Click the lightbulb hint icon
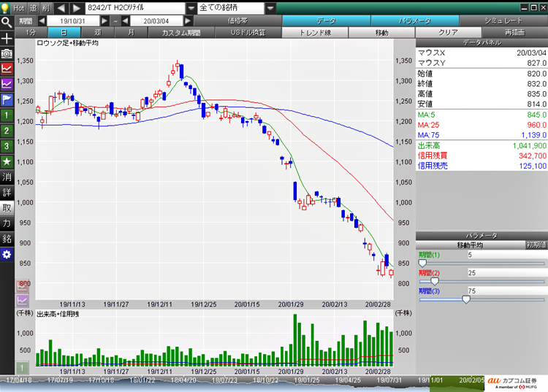This screenshot has height=392, width=548. (6, 7)
